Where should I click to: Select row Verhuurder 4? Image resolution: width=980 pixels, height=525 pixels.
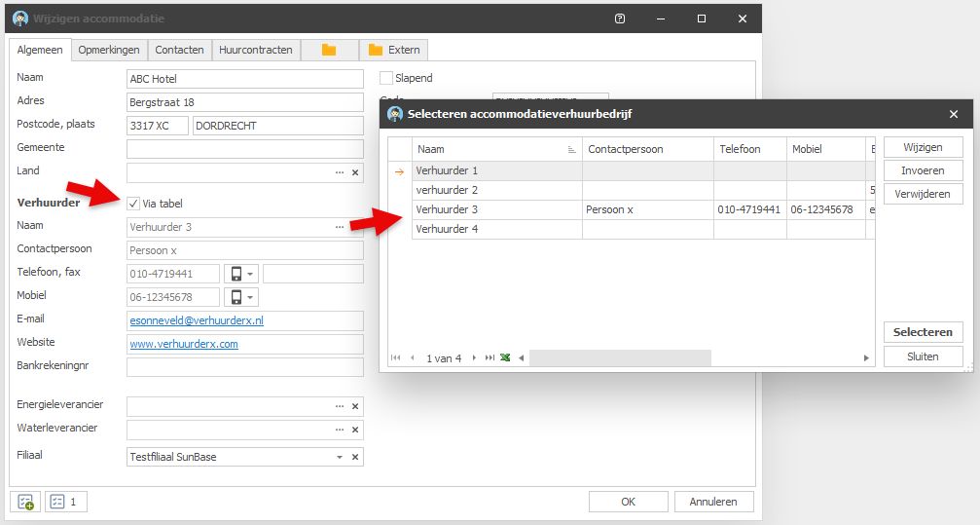click(632, 229)
